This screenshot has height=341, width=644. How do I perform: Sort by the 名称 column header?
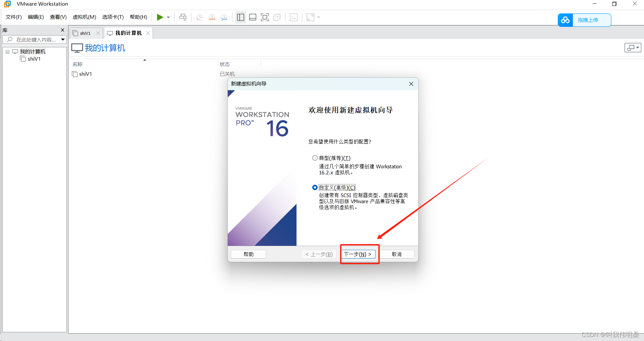77,64
